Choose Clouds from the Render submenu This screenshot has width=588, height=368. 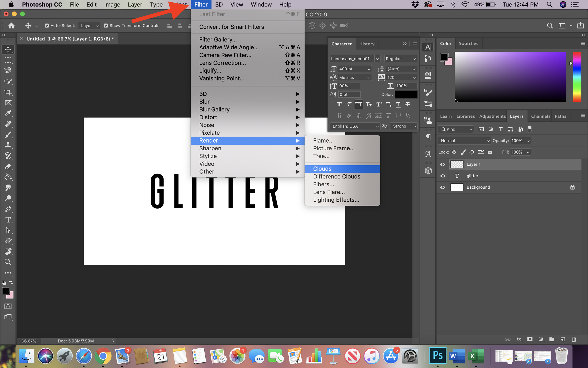(x=322, y=169)
